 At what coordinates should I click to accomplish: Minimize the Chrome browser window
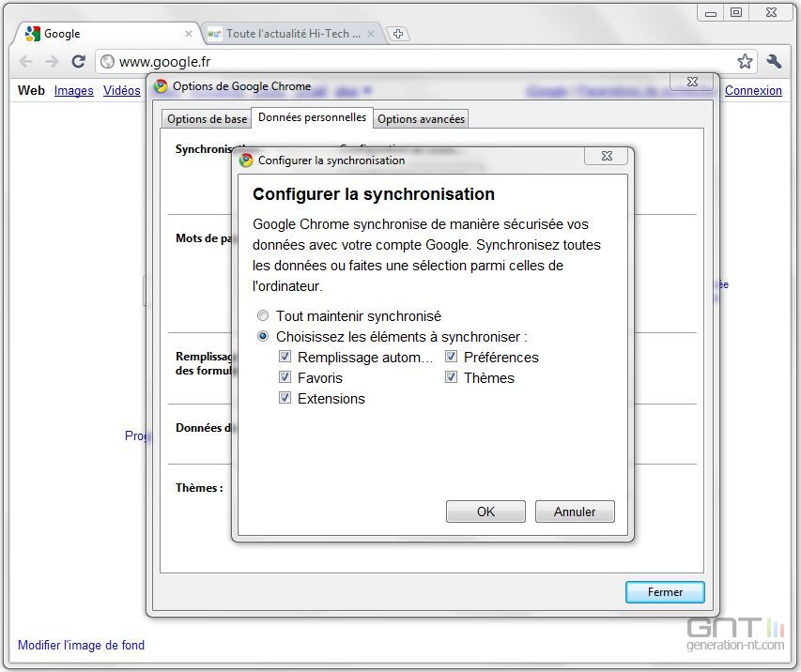tap(711, 13)
